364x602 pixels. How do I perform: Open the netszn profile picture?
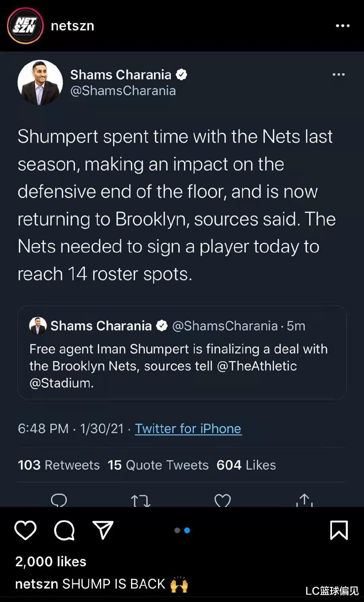(x=25, y=26)
